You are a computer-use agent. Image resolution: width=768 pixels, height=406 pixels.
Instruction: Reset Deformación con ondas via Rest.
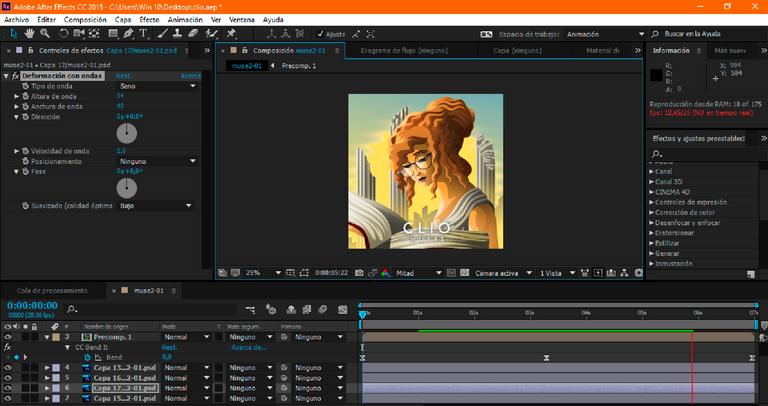point(123,76)
